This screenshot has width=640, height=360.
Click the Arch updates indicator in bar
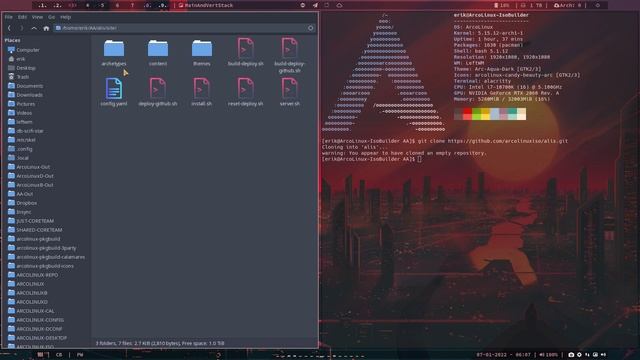567,5
